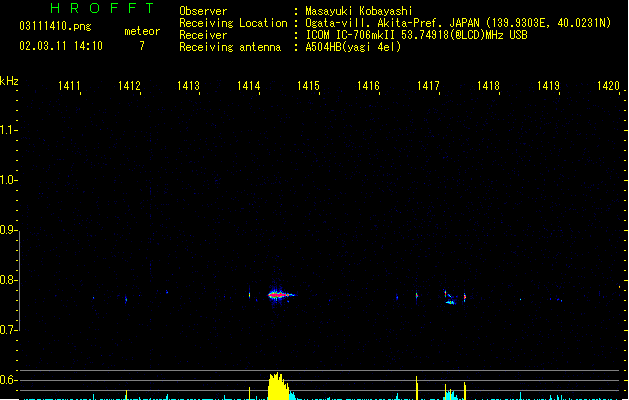The width and height of the screenshot is (629, 400).
Task: Click the Observer field label
Action: (203, 11)
